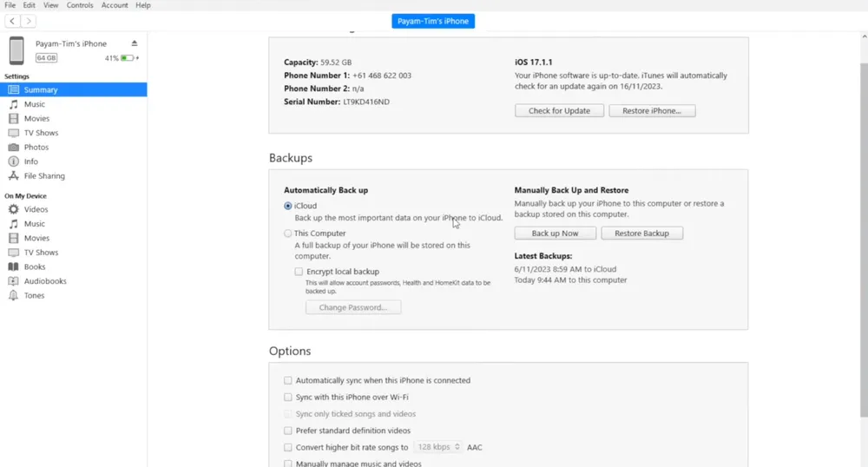
Task: Click the Photos camera icon
Action: pos(13,148)
